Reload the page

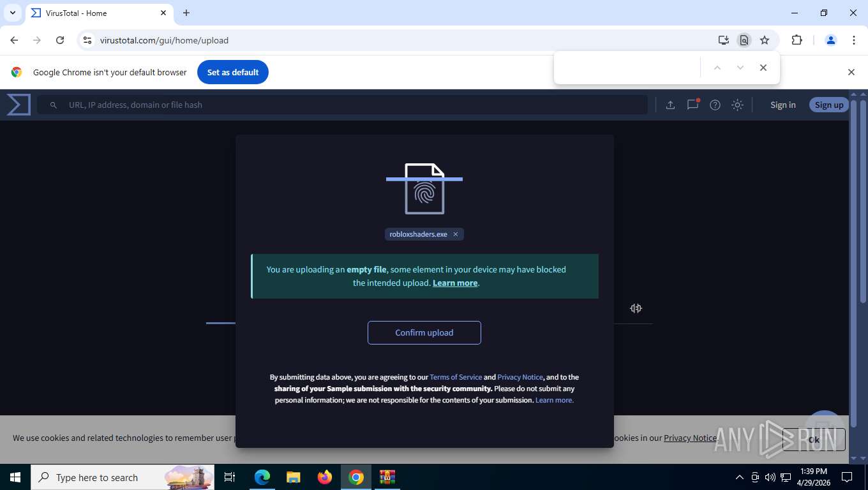point(60,40)
